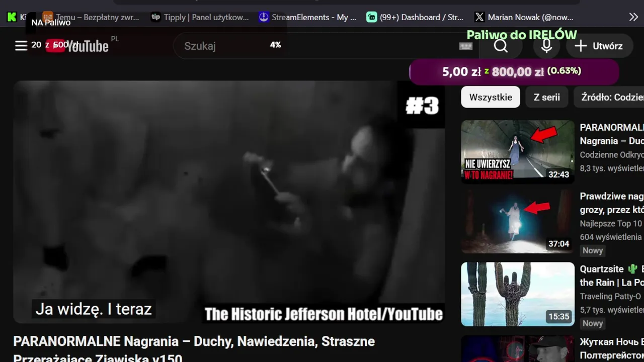
Task: Open the Dashboard / Str... bookmark
Action: click(415, 17)
